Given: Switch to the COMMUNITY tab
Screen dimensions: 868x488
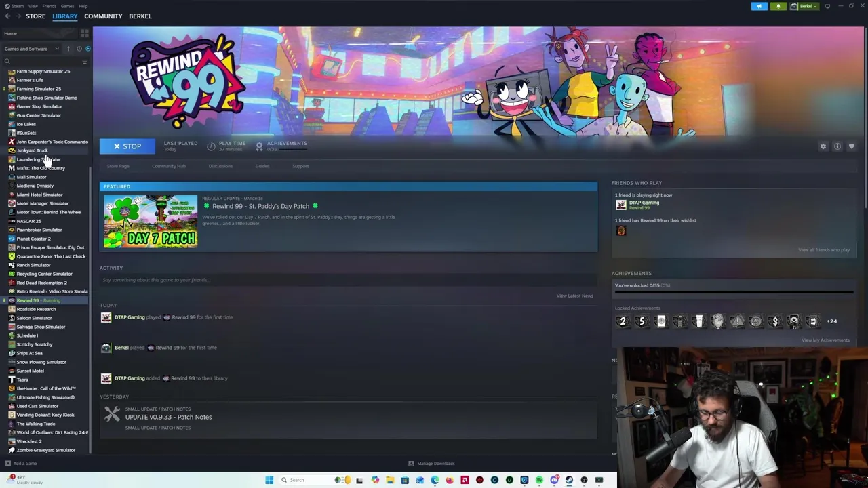Looking at the screenshot, I should coord(103,16).
